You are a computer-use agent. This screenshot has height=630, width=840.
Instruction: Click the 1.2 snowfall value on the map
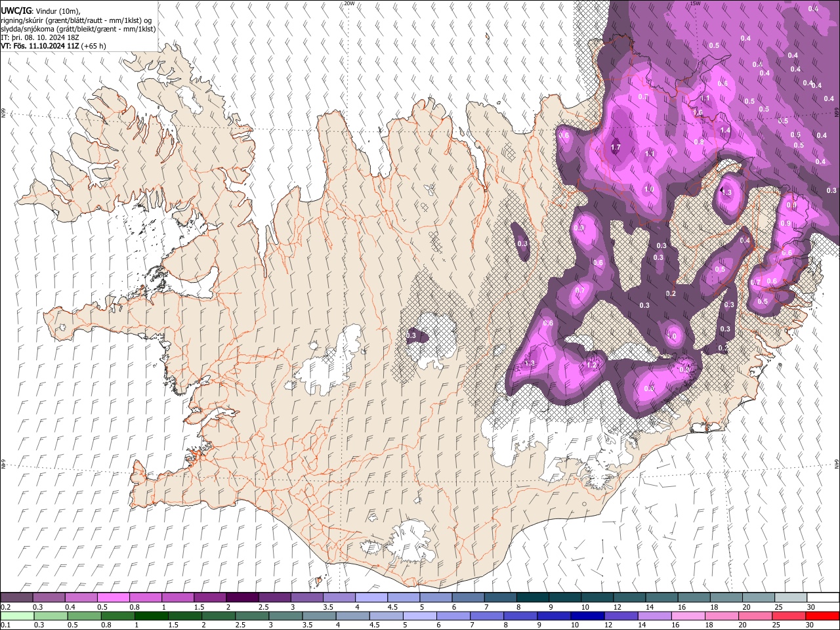pyautogui.click(x=592, y=365)
